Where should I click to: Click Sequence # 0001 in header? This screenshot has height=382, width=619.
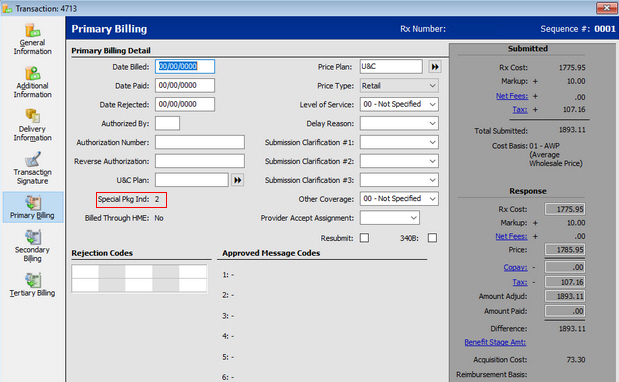(578, 29)
